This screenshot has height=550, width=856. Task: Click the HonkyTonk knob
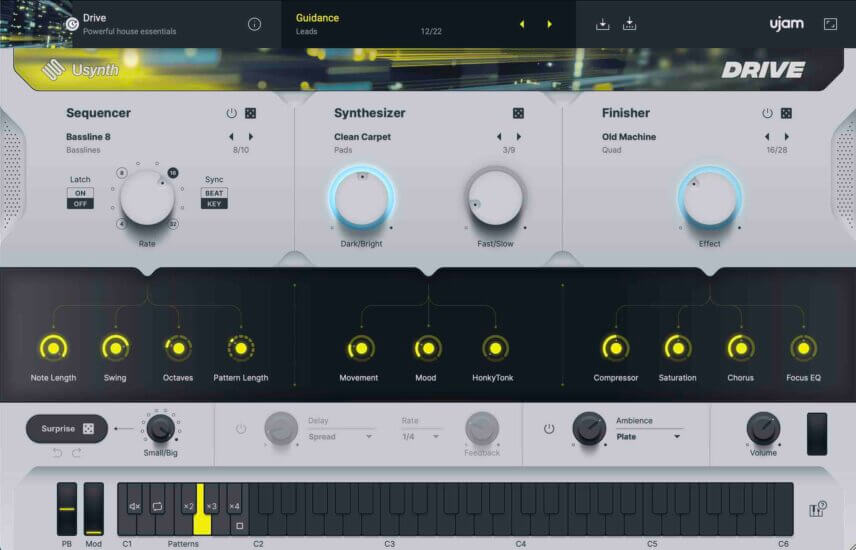(495, 348)
